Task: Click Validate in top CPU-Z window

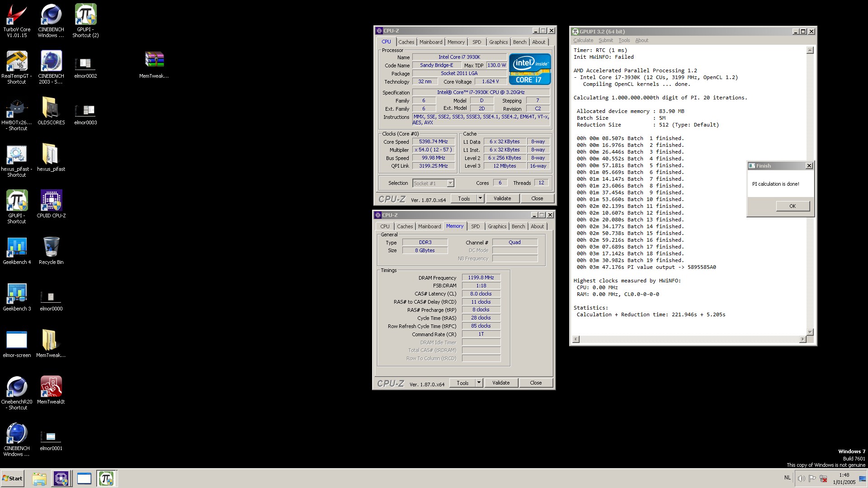Action: pyautogui.click(x=502, y=198)
